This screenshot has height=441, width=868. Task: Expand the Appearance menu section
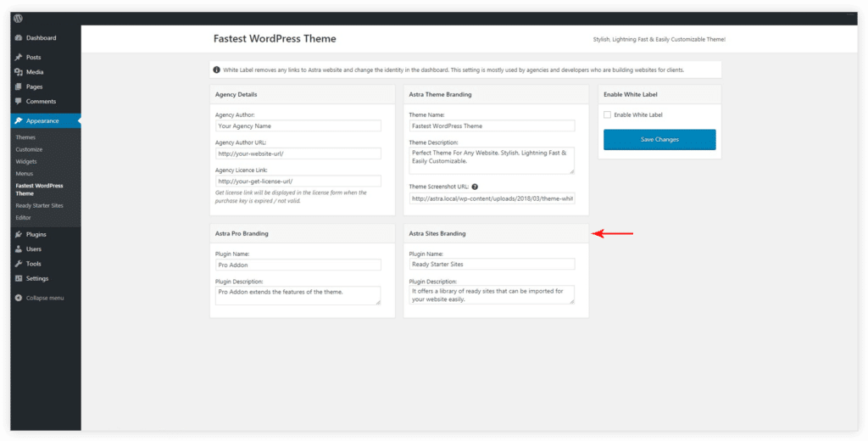[42, 121]
